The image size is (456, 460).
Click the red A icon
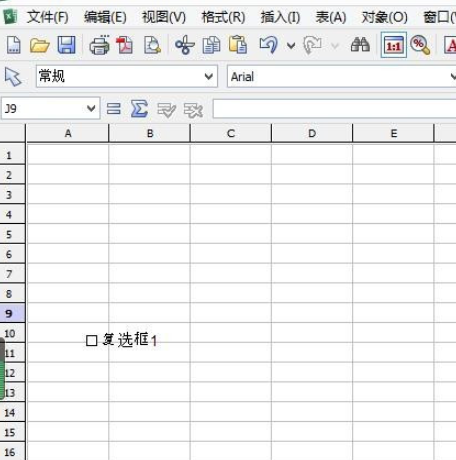click(450, 45)
